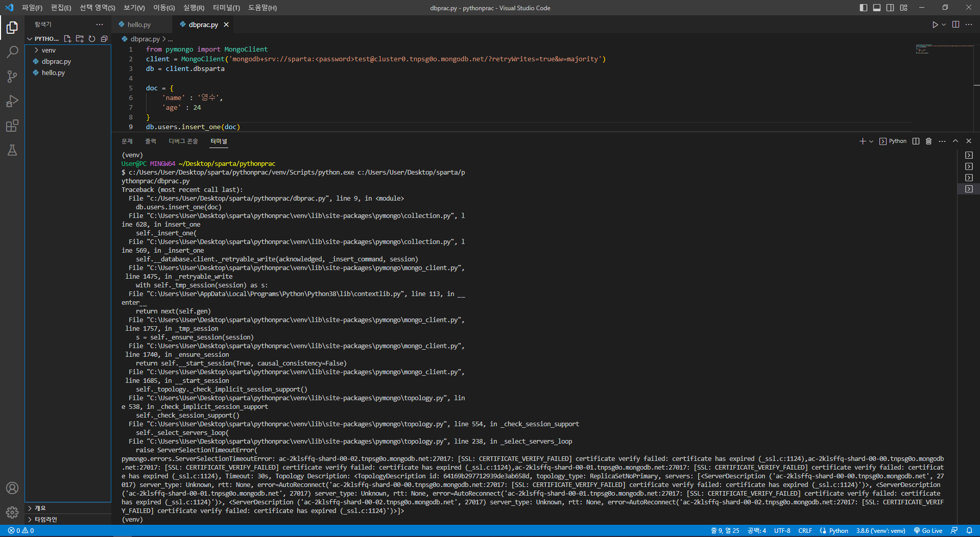This screenshot has width=980, height=537.
Task: Click the code minimap in editor
Action: click(x=944, y=49)
